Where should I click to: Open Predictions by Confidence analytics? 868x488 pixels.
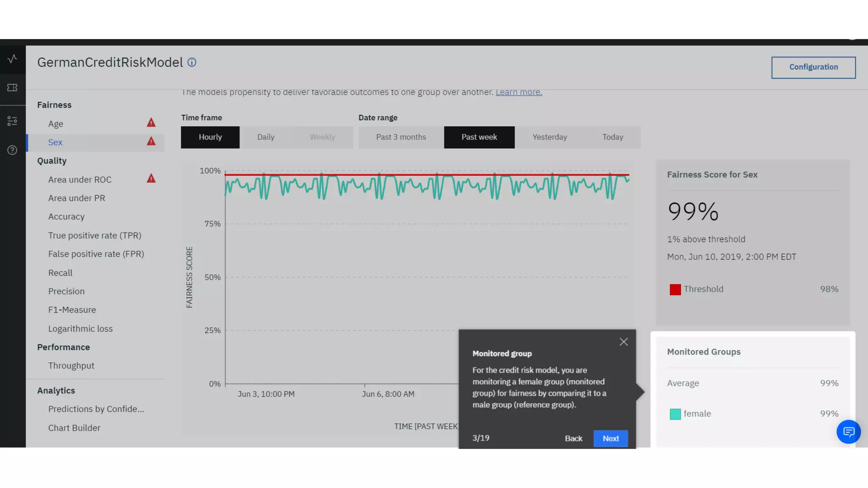coord(96,409)
